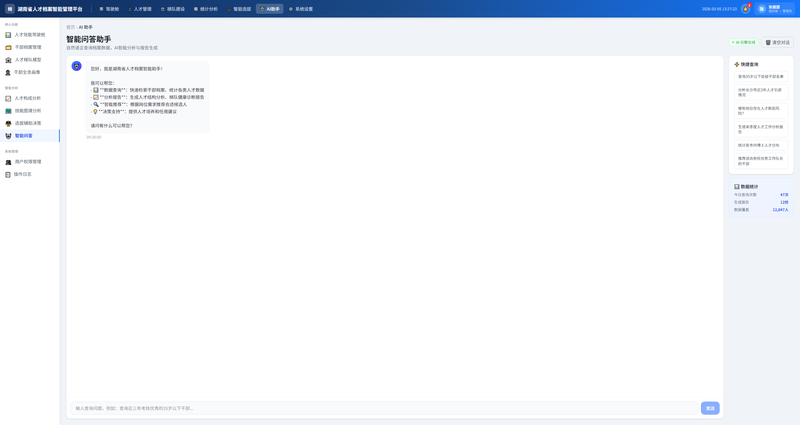The width and height of the screenshot is (800, 425).
Task: Open 人才效能驾驶舱 in the sidebar
Action: click(30, 35)
